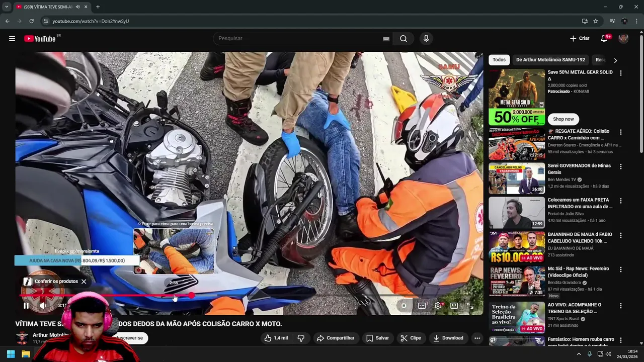This screenshot has width=644, height=362.
Task: Close the YouTube browser tab
Action: tap(86, 7)
